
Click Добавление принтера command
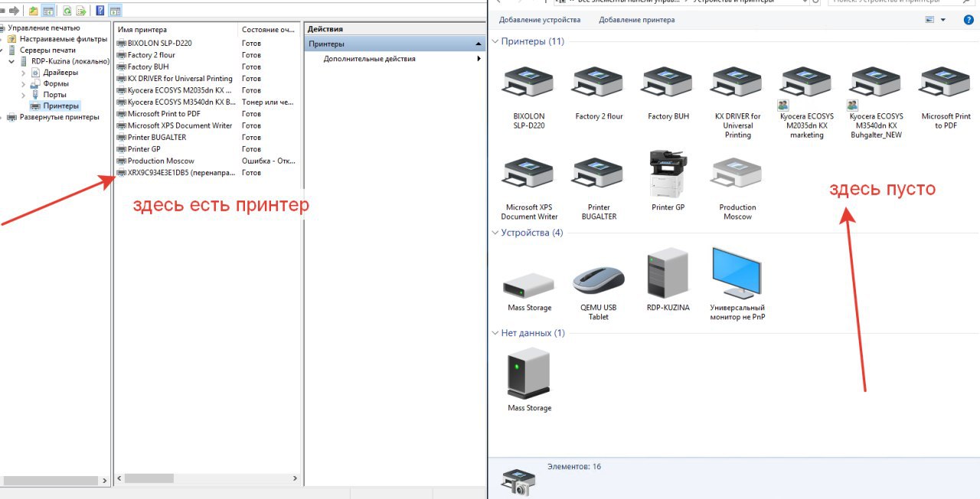click(x=637, y=20)
